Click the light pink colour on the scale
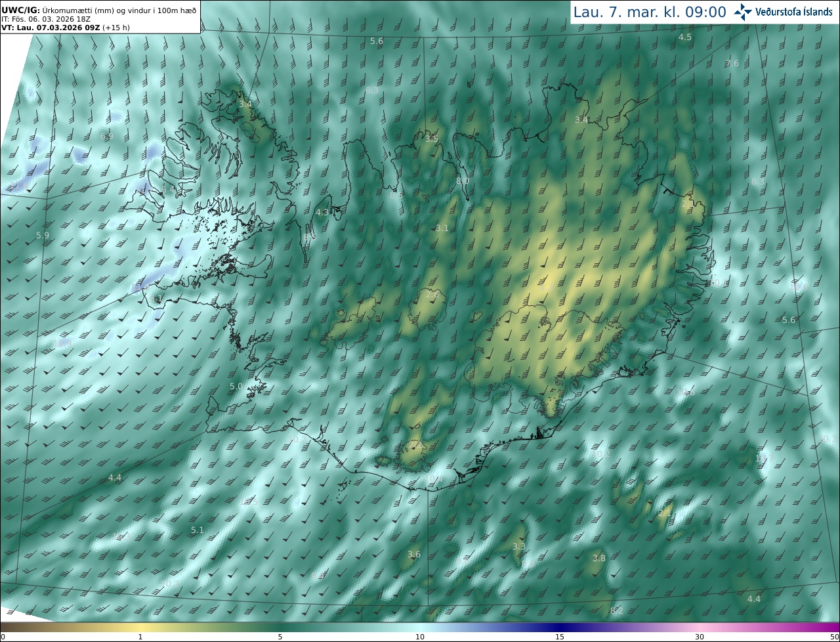Screen dimensions: 840x642 [x=700, y=627]
